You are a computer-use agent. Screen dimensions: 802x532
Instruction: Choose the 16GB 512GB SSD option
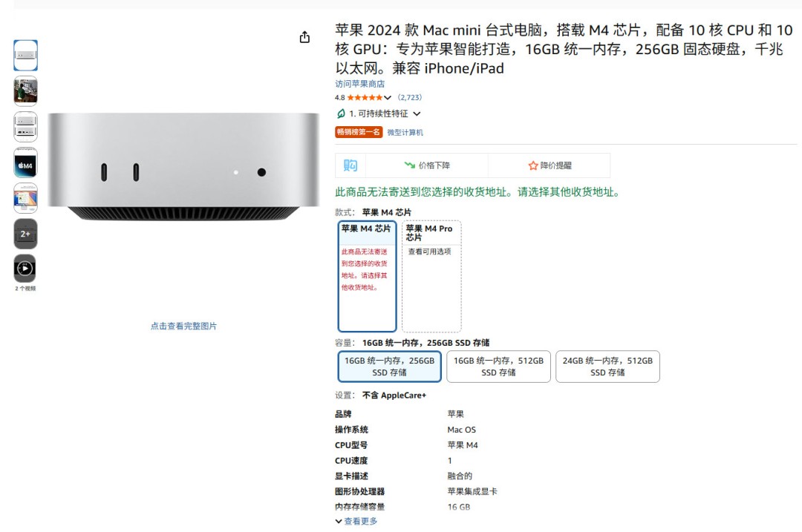coord(498,366)
